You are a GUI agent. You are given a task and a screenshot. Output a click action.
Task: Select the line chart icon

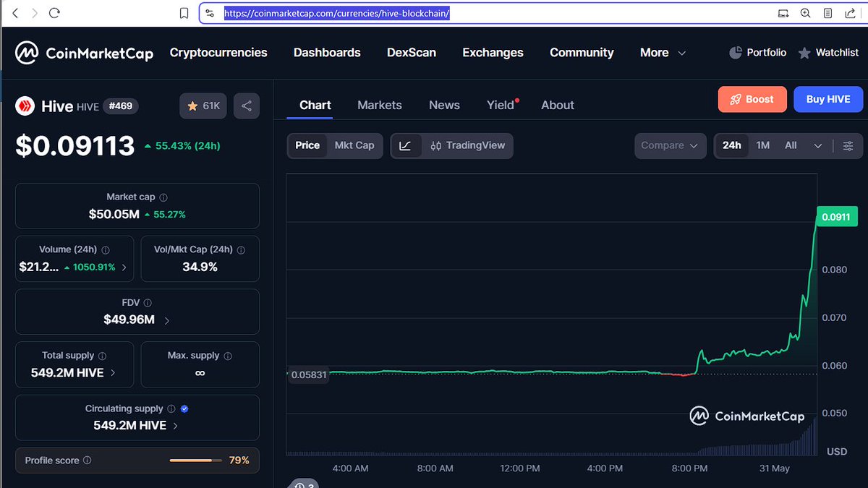click(406, 145)
